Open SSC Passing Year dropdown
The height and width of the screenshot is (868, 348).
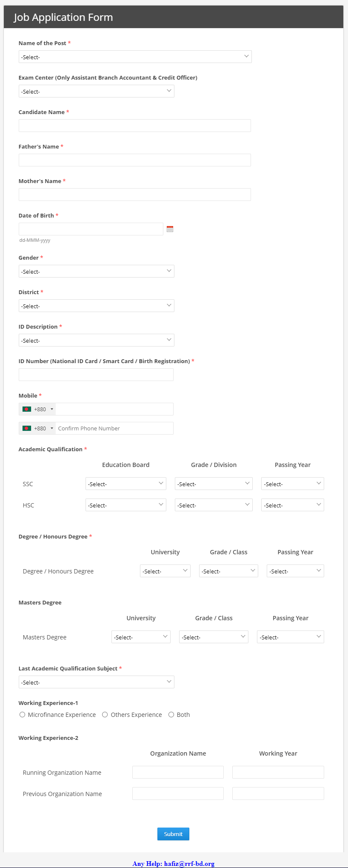pos(293,484)
